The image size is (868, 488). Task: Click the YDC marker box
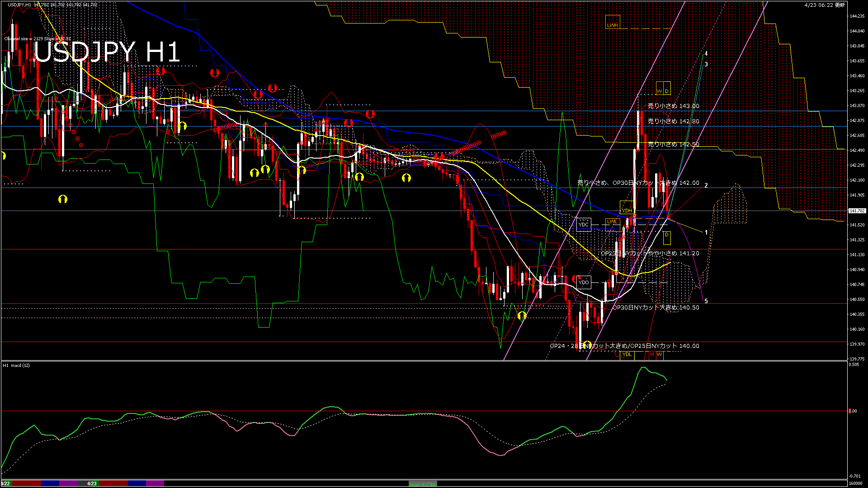point(584,225)
